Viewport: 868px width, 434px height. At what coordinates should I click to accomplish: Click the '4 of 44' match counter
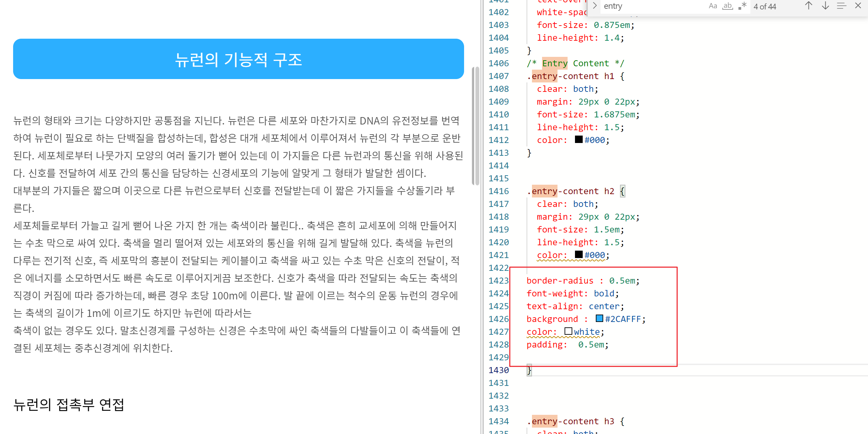tap(764, 6)
